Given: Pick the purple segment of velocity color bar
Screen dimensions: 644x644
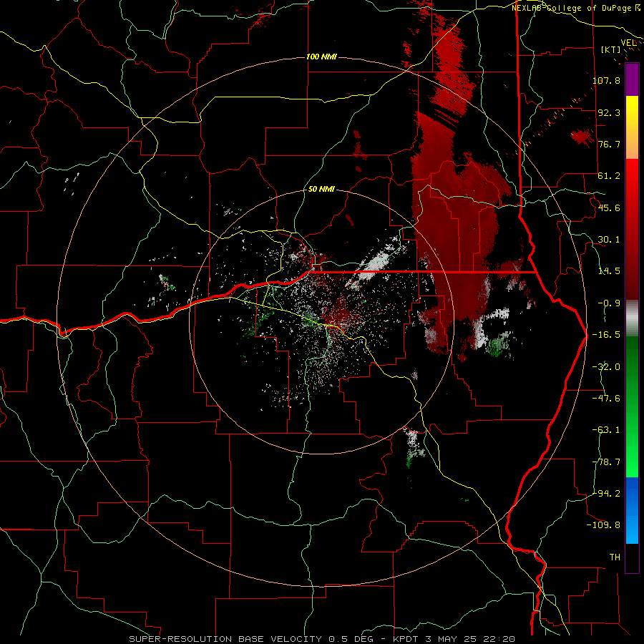Looking at the screenshot, I should (632, 79).
